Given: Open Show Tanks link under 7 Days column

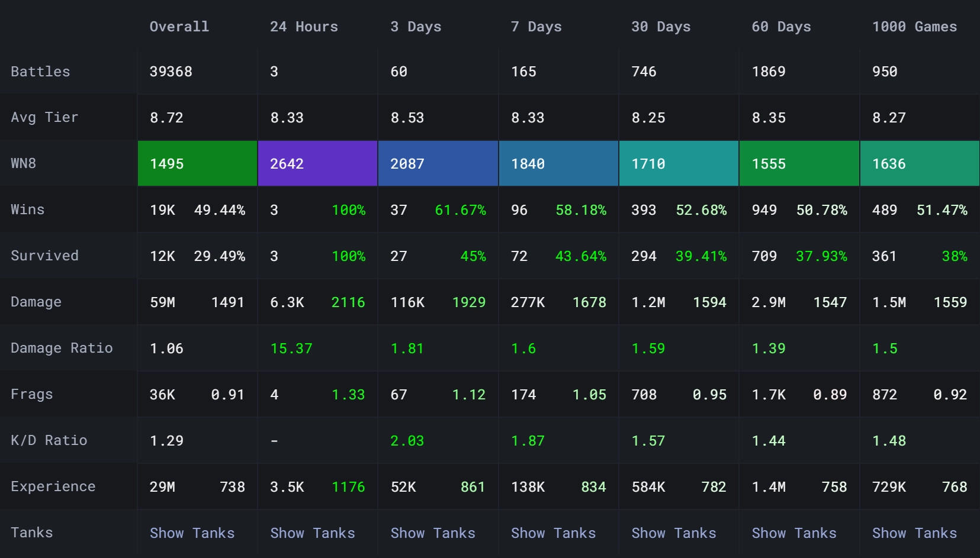Looking at the screenshot, I should tap(553, 533).
